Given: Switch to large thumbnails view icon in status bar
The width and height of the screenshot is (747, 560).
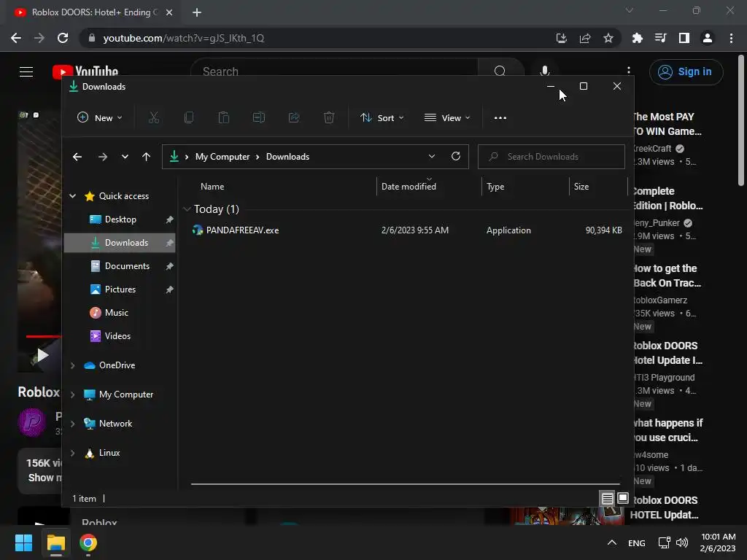Looking at the screenshot, I should pyautogui.click(x=623, y=498).
